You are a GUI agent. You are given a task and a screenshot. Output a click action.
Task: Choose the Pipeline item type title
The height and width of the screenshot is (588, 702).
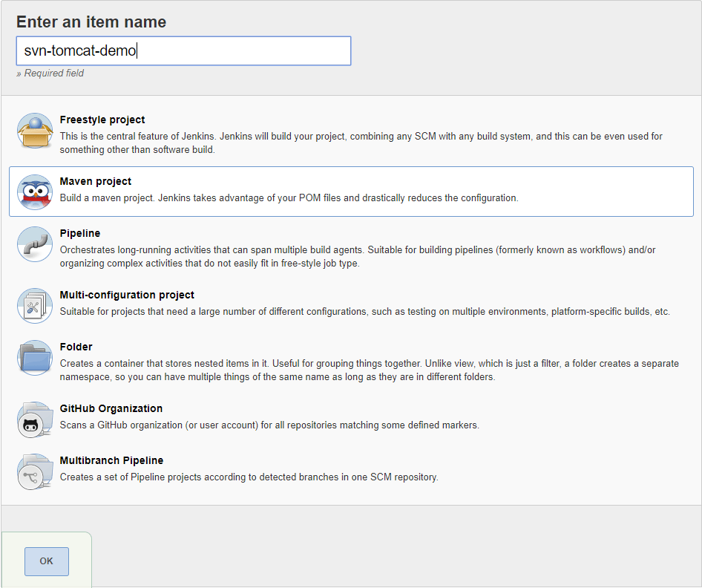80,233
